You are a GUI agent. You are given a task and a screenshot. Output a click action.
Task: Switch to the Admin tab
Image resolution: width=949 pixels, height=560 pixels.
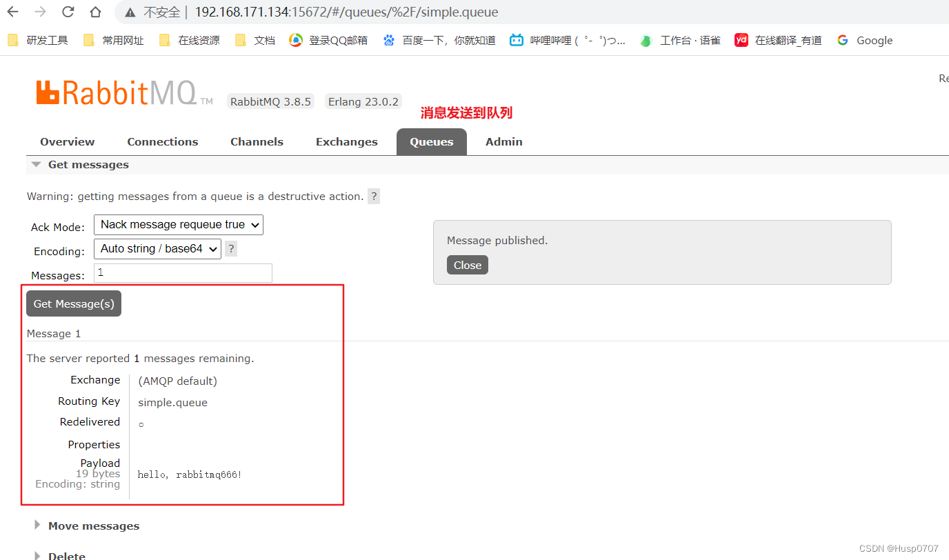pyautogui.click(x=503, y=141)
